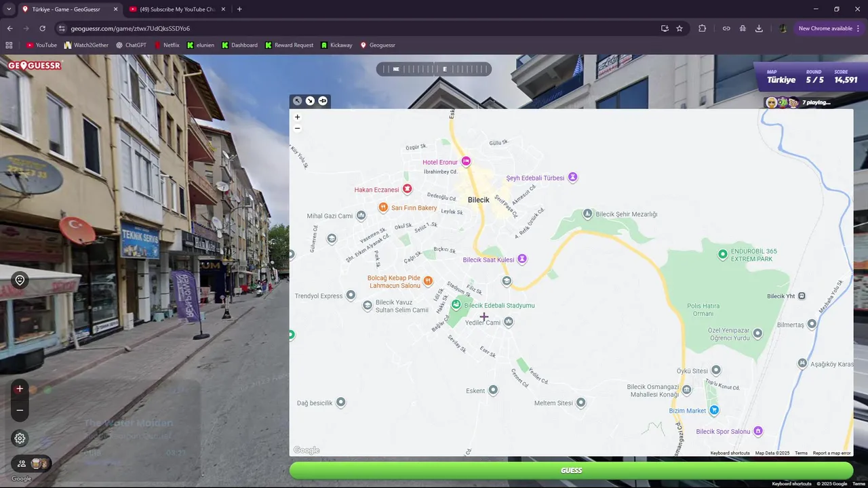Viewport: 868px width, 488px height.
Task: Open the game settings gear
Action: coord(20,439)
